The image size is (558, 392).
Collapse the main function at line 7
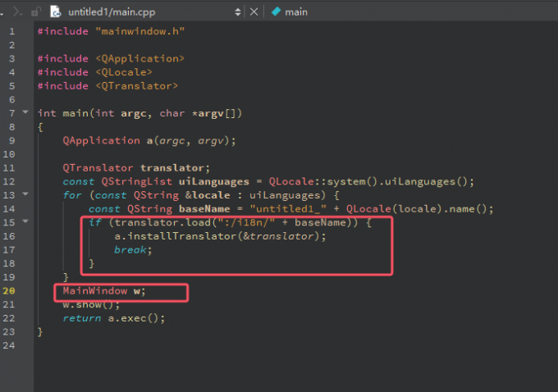25,112
